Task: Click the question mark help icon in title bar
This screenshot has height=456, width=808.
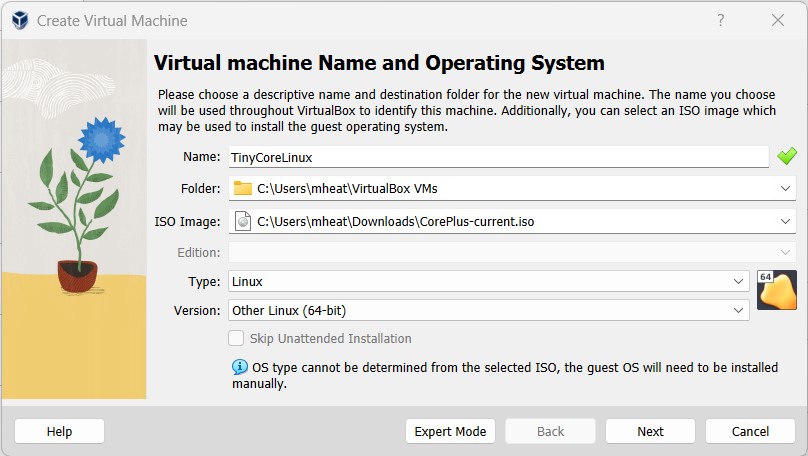Action: coord(720,20)
